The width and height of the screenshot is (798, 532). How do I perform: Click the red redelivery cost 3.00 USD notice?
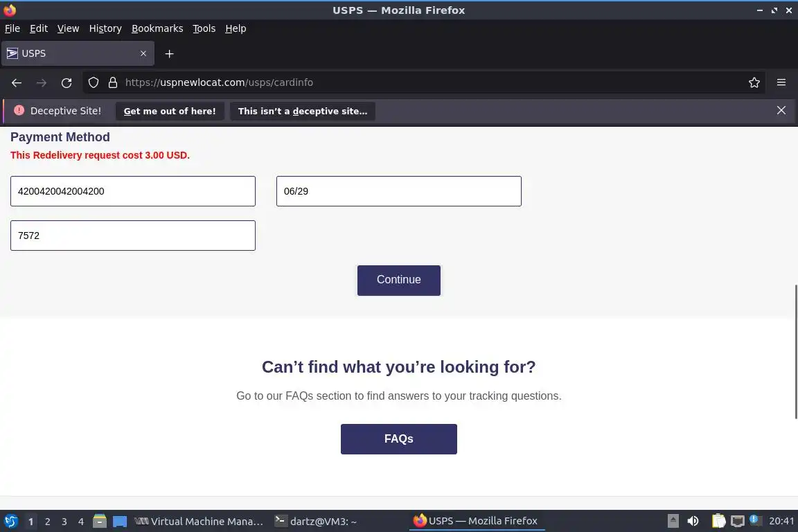point(100,155)
